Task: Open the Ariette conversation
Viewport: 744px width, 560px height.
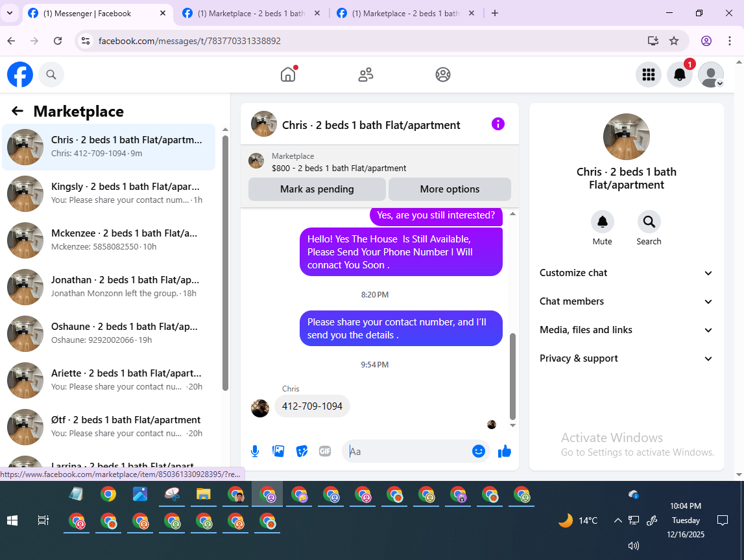Action: pyautogui.click(x=109, y=380)
